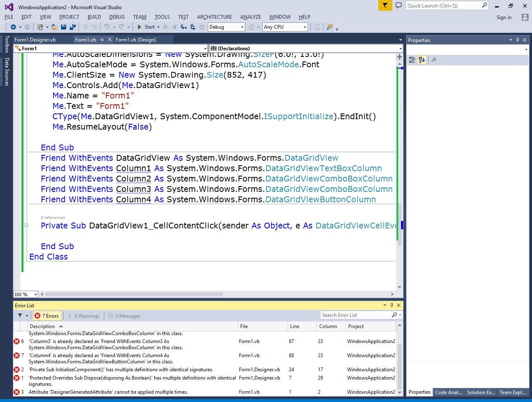532x402 pixels.
Task: Click the pushpin icon in Properties panel
Action: pos(517,40)
